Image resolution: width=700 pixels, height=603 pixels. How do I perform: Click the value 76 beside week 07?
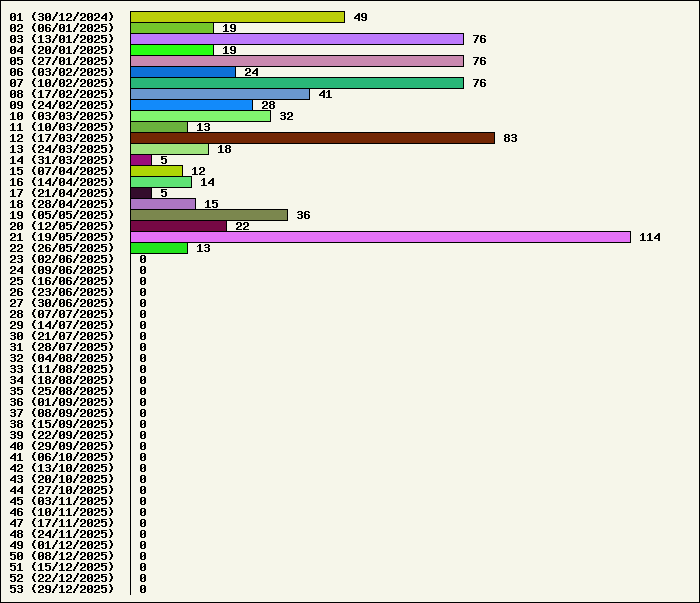(x=479, y=83)
